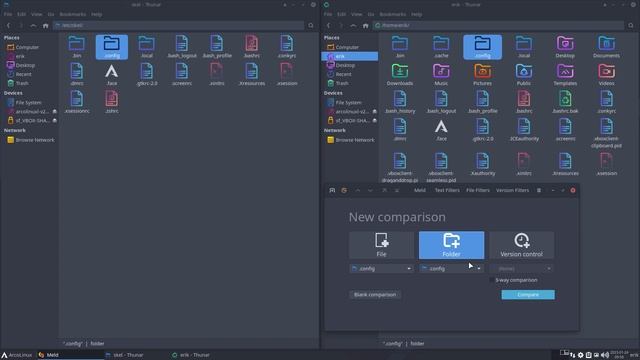Viewport: 640px width, 360px height.
Task: Click the back arrow in left Thunar toolbar
Action: point(8,25)
